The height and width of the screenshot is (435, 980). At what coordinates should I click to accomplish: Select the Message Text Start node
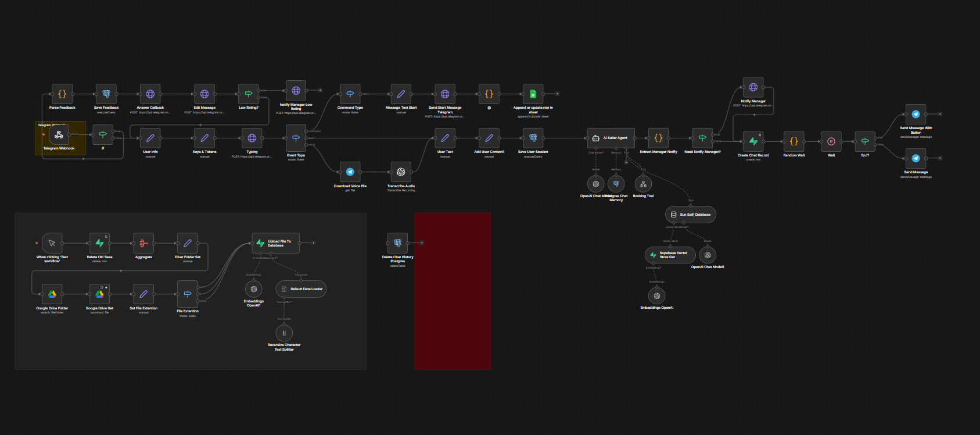point(401,94)
